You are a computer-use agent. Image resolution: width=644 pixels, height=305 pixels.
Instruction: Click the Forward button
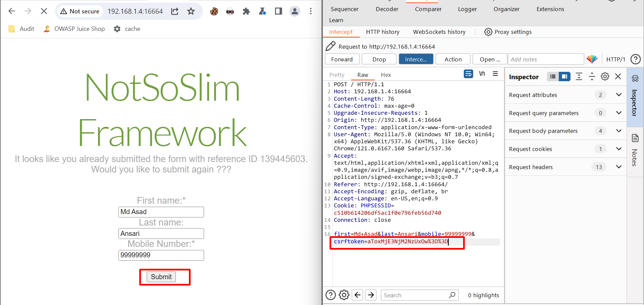pos(342,59)
